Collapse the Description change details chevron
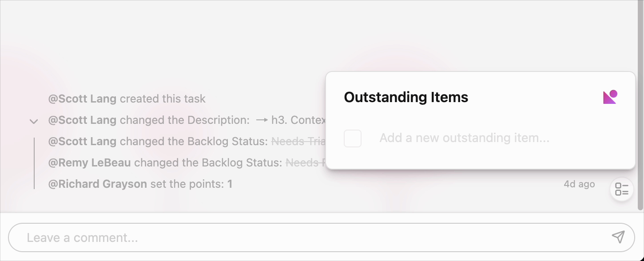644x261 pixels. (34, 121)
